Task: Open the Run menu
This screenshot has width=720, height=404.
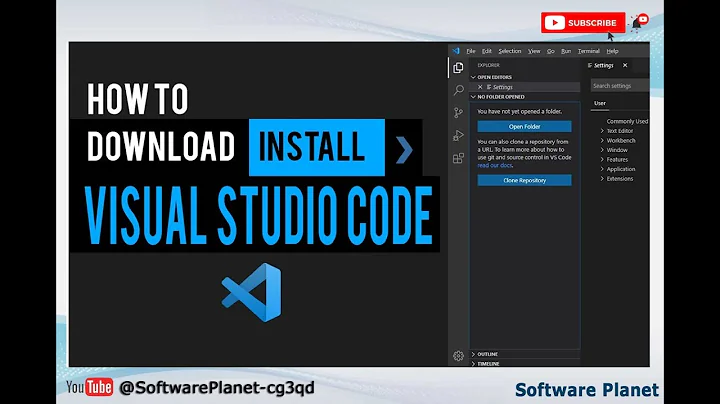Action: tap(566, 51)
